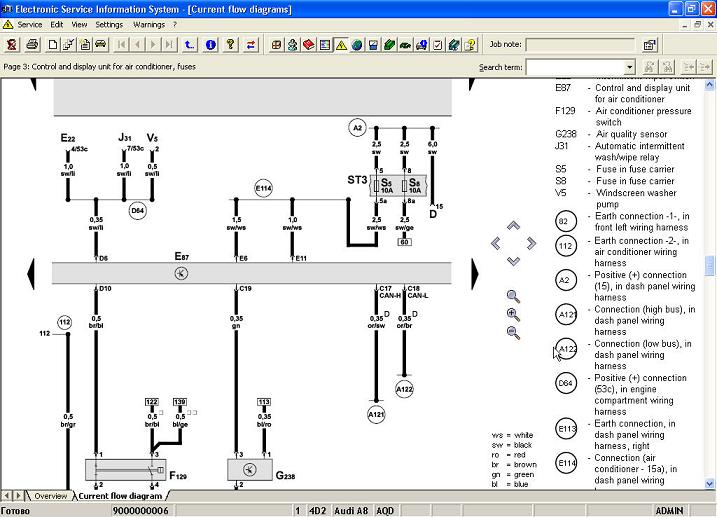Switch to the Overview tab
Viewport: 717px width, 517px height.
click(50, 496)
